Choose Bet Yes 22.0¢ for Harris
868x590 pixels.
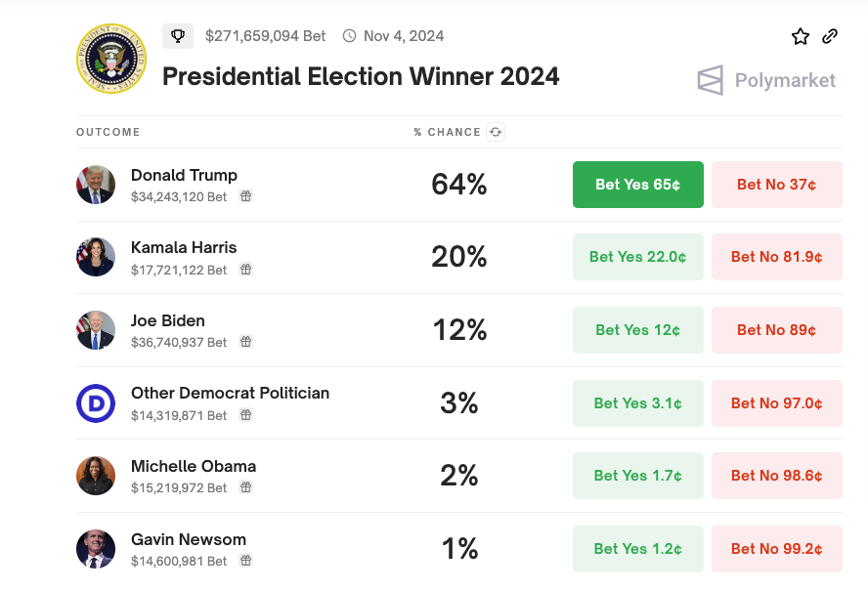coord(637,257)
